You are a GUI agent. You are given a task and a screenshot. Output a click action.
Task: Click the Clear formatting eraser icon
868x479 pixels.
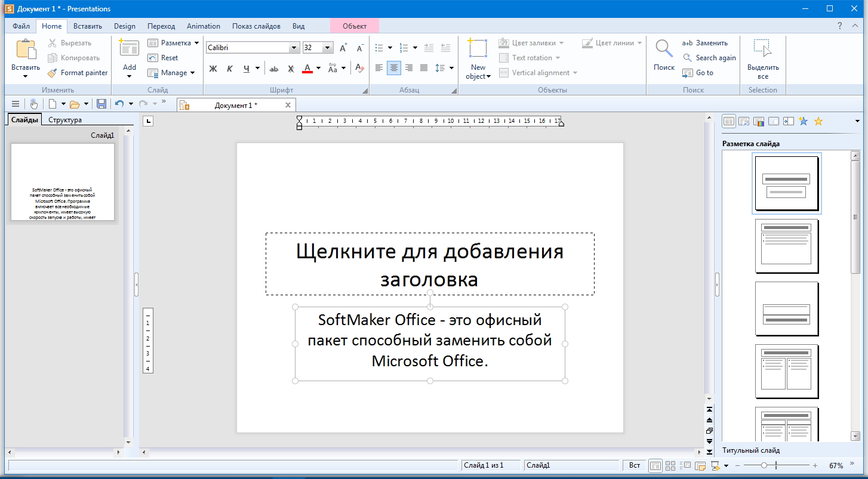[x=359, y=69]
